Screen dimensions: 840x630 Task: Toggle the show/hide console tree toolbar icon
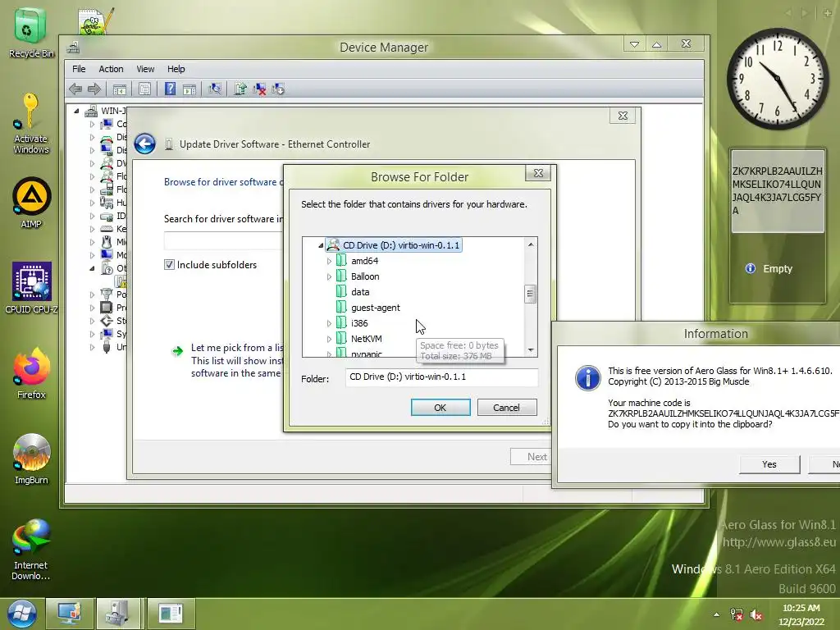tap(120, 89)
